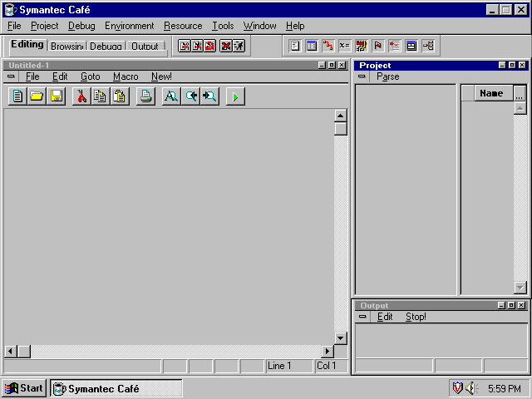Click the New! command in editor menu
The width and height of the screenshot is (532, 399).
coord(161,76)
